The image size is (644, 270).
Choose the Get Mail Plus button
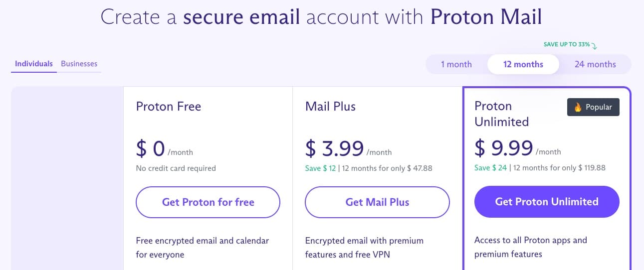coord(377,202)
